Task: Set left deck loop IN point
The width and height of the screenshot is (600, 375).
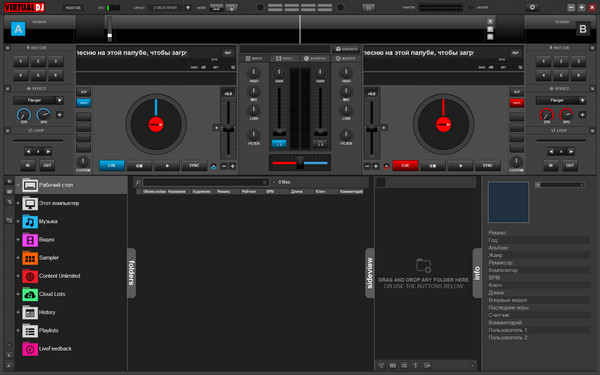Action: tap(28, 166)
